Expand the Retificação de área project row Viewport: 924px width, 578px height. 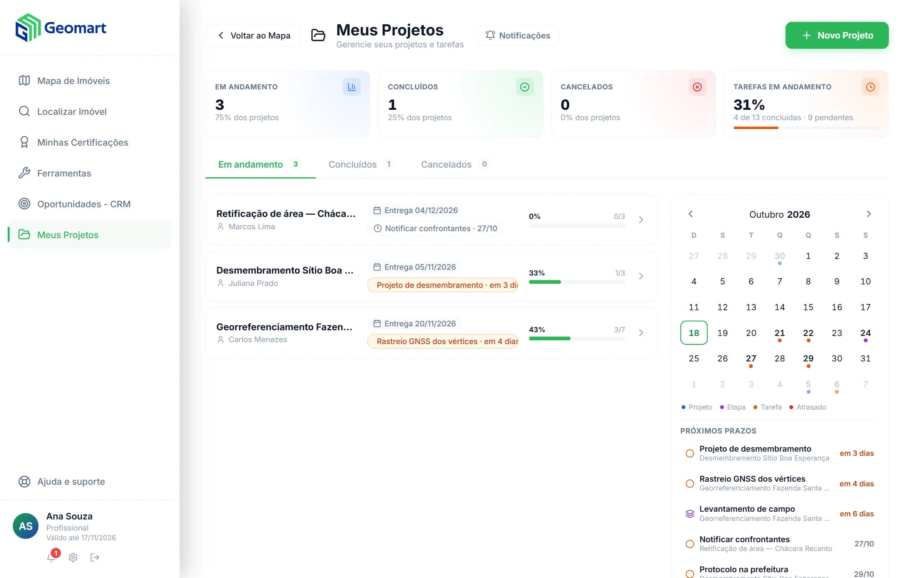641,220
